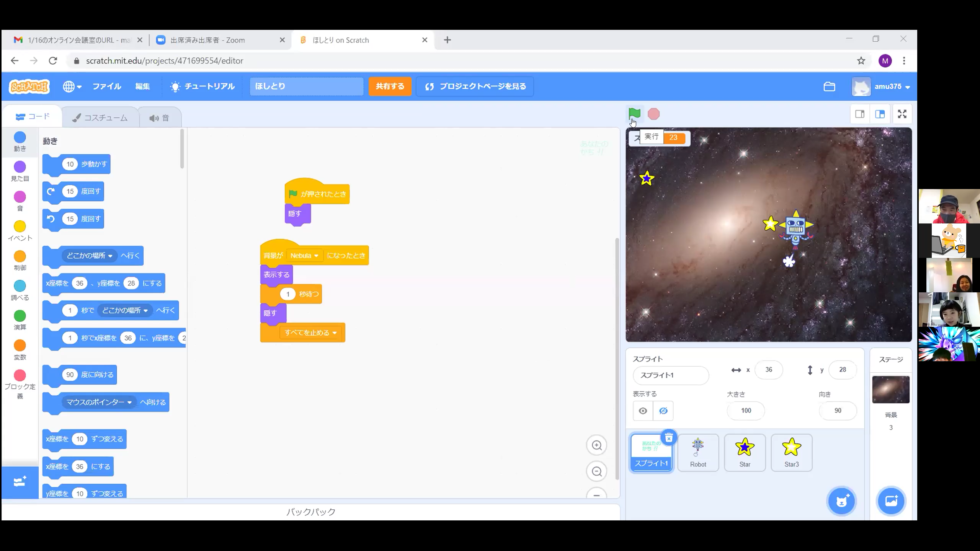Open the globe language menu
Image resolution: width=980 pixels, height=551 pixels.
point(72,86)
